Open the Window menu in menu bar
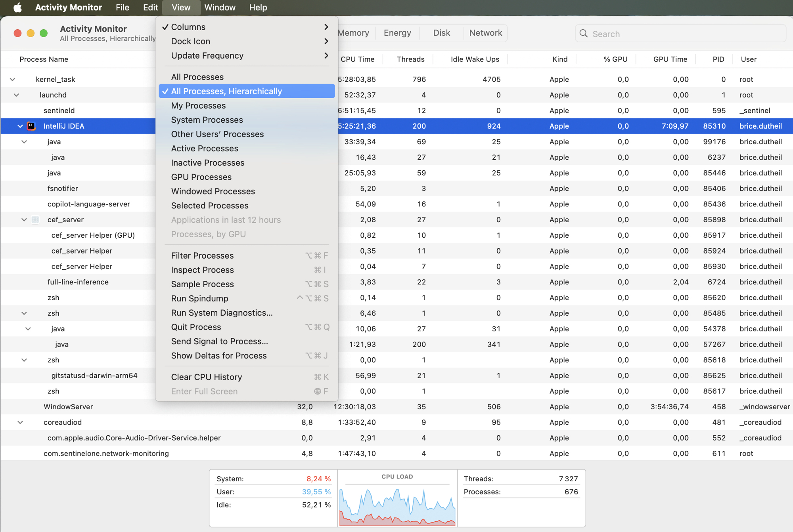The width and height of the screenshot is (793, 532). pyautogui.click(x=220, y=8)
